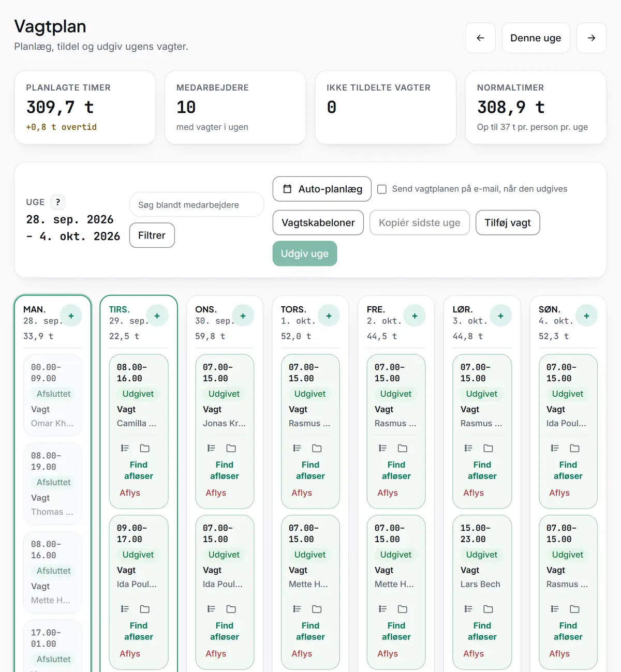Find afløser for Lars Bech's Saturday shift
The height and width of the screenshot is (672, 621).
(x=482, y=631)
